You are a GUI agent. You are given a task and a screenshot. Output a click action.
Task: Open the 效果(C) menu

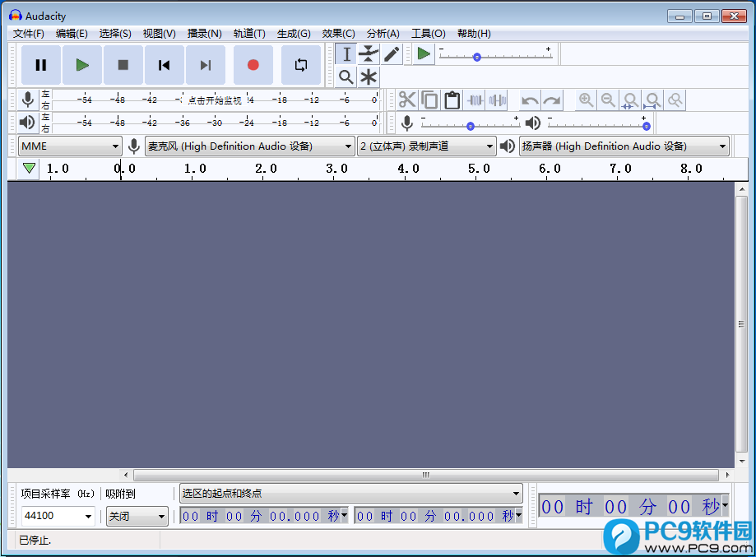tap(338, 33)
